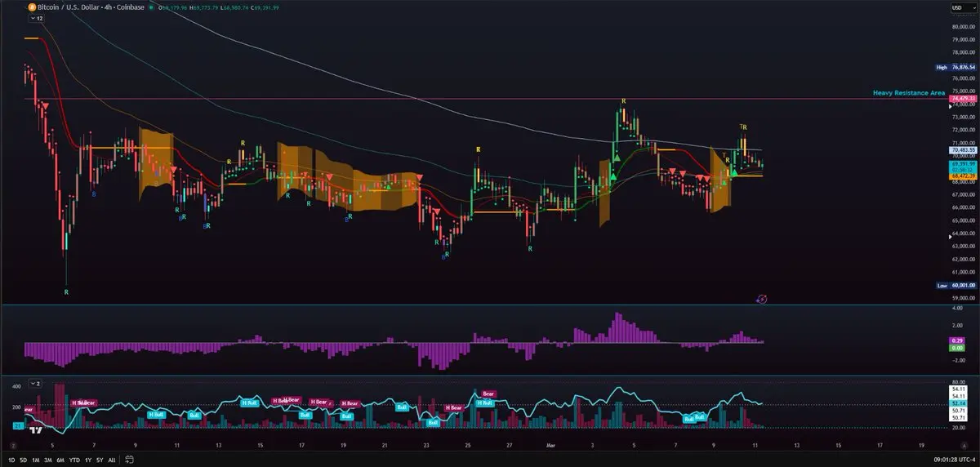Click the cyan 52.14 oscillator value tag
980x467 pixels.
958,403
